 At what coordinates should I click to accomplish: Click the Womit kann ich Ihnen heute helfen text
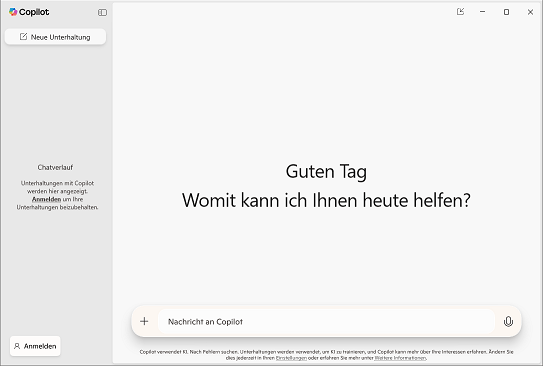click(x=326, y=200)
